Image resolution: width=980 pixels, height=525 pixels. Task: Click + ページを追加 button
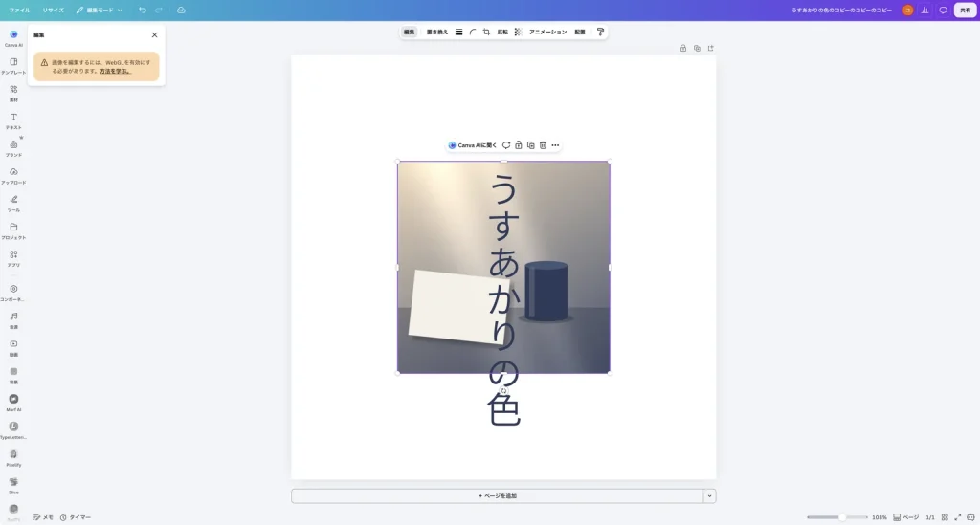pos(498,496)
